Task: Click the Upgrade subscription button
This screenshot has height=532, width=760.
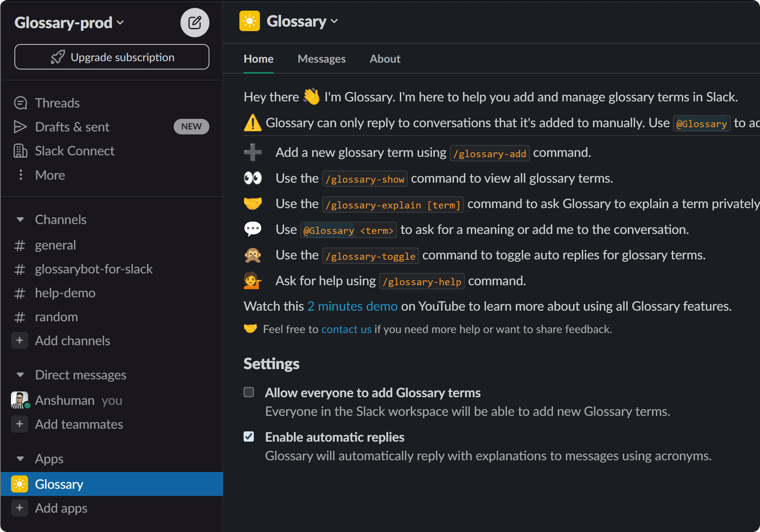Action: point(111,57)
